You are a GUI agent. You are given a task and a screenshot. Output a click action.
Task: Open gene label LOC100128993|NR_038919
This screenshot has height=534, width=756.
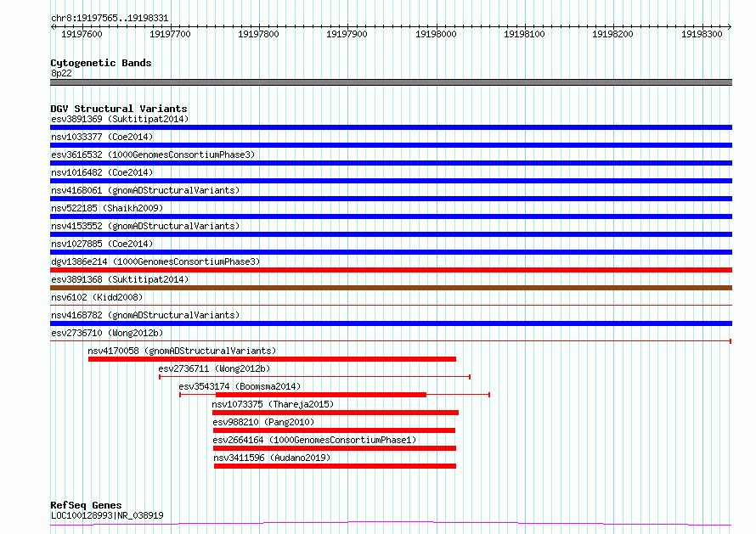(x=107, y=515)
